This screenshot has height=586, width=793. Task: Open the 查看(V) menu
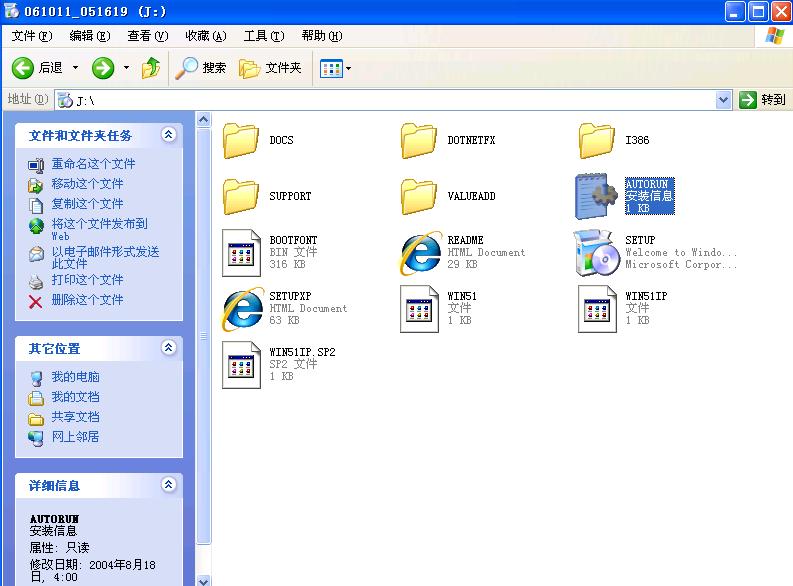click(147, 36)
